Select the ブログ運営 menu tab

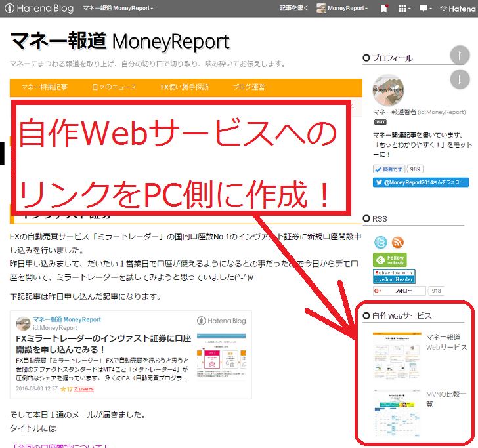coord(249,87)
